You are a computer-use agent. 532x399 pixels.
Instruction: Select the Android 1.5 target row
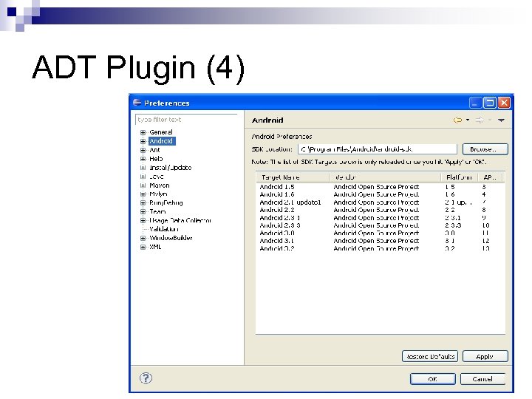click(x=381, y=187)
